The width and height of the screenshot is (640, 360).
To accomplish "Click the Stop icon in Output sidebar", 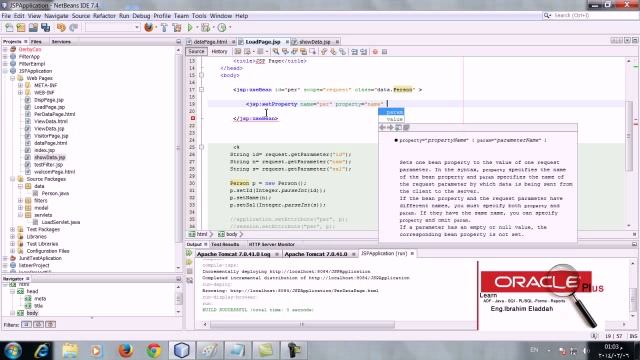I will click(189, 271).
